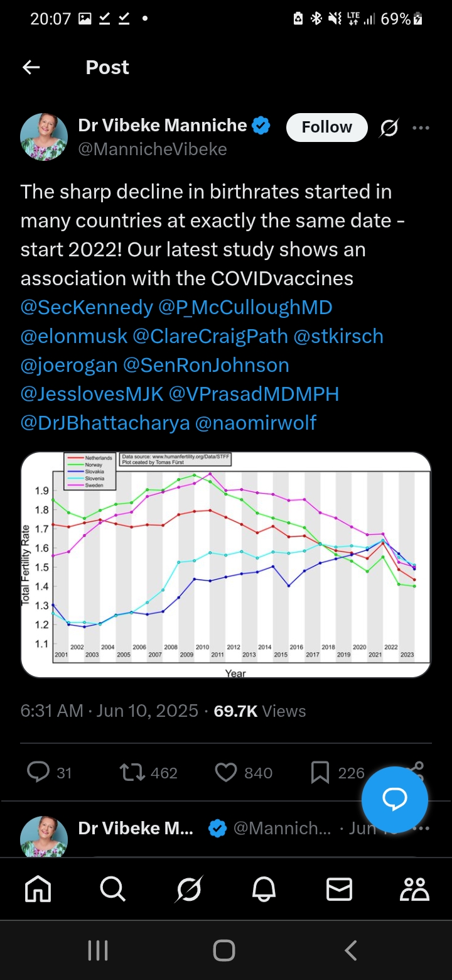Open the fertility rate chart image
The width and height of the screenshot is (452, 980).
226,564
